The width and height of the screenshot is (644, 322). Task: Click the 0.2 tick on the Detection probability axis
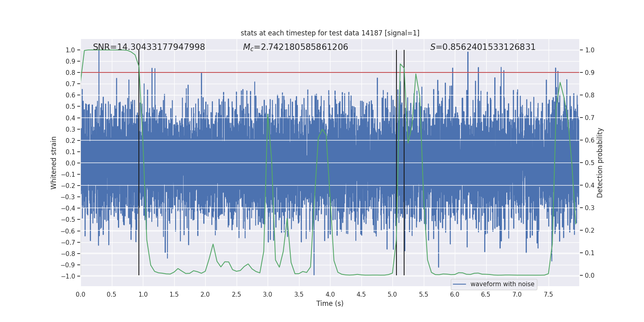590,230
